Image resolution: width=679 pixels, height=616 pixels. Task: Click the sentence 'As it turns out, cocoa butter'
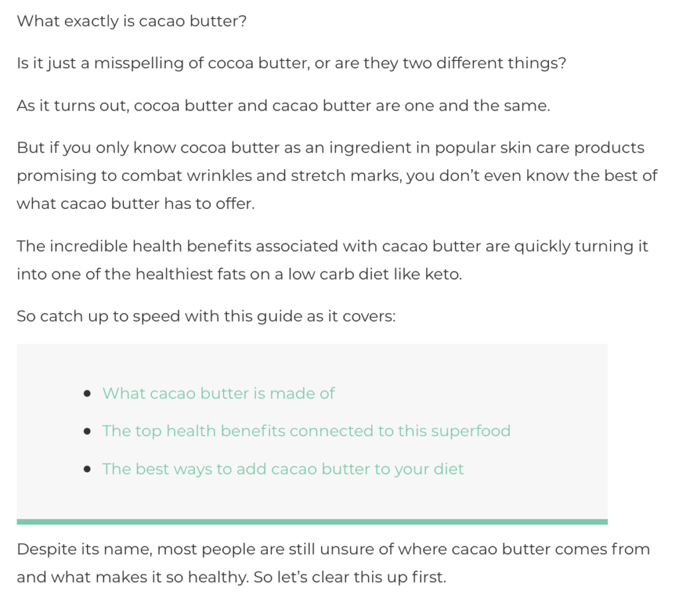pyautogui.click(x=284, y=105)
